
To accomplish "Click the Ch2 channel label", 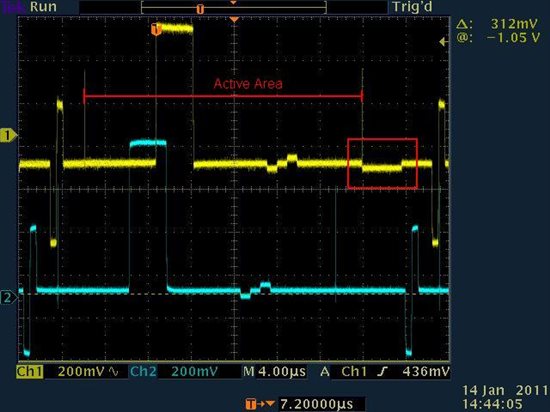I will tap(143, 372).
